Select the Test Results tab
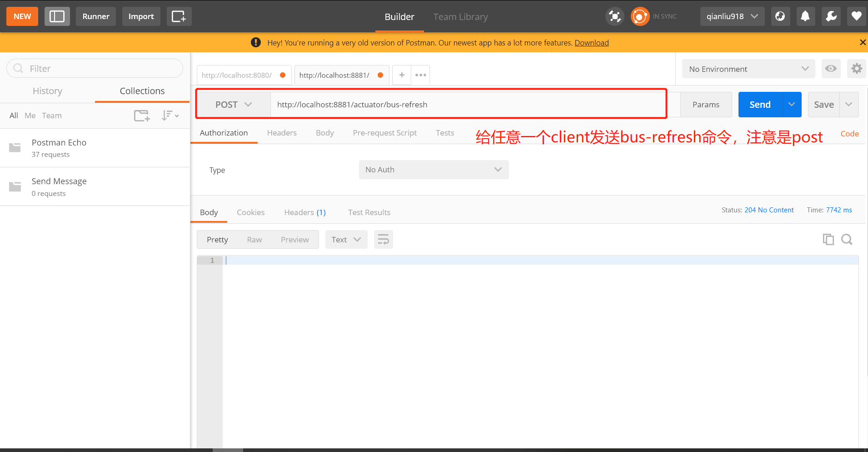This screenshot has width=868, height=452. pos(369,212)
